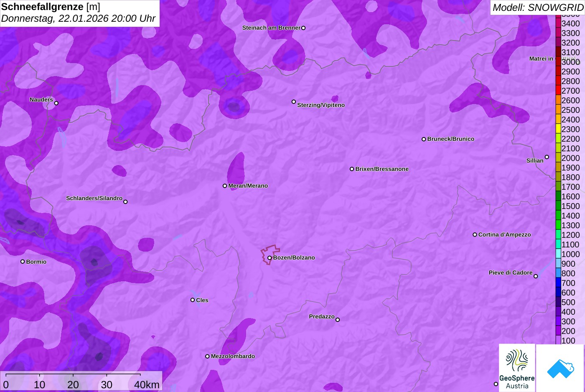Click the 2000 m legend color swatch

coord(558,158)
